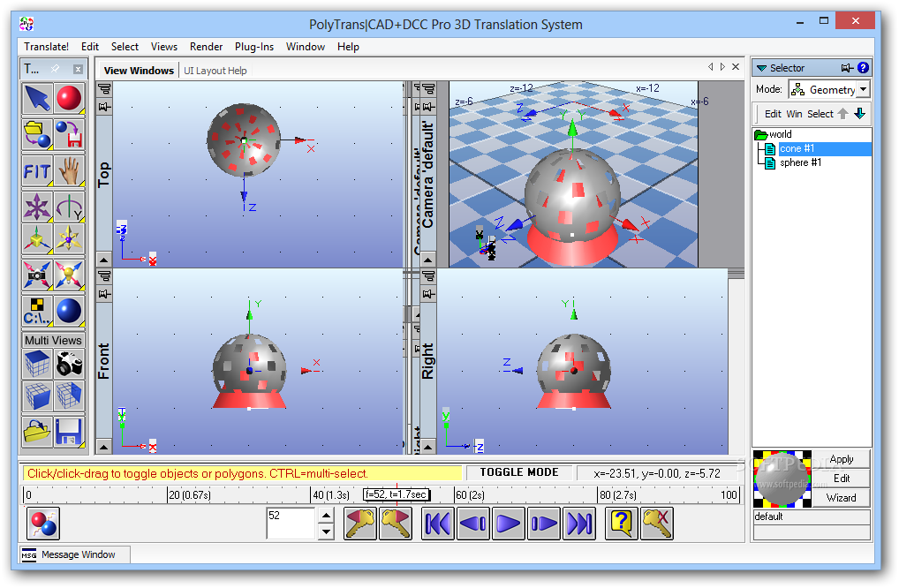Decrease frame number with down stepper

point(326,531)
